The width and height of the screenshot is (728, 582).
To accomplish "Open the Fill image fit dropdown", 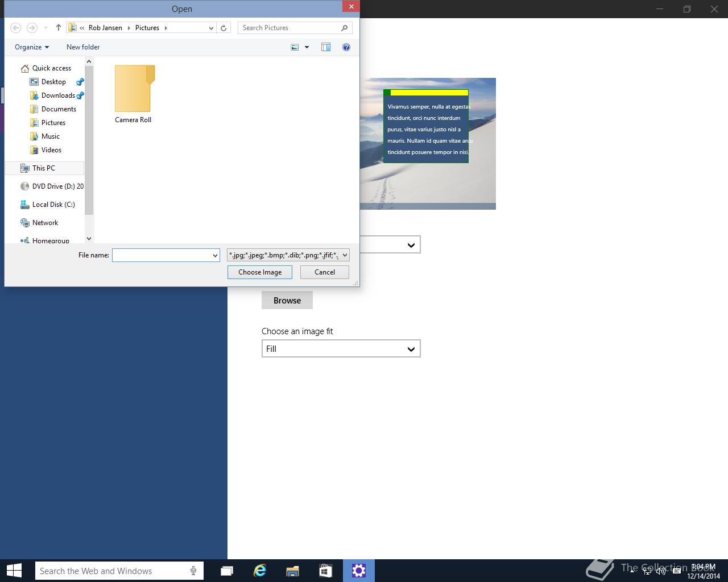I will [341, 349].
